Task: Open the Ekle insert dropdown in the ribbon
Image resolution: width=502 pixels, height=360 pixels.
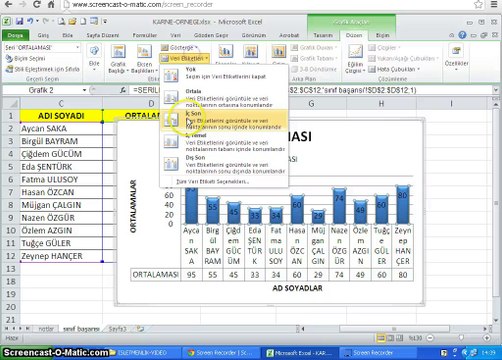Action: click(x=94, y=57)
